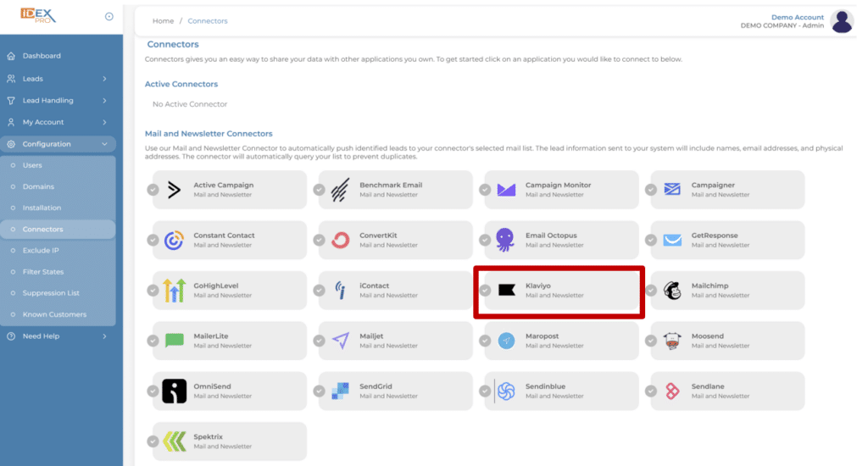Click the OmniSend black square icon
The height and width of the screenshot is (466, 868).
(x=175, y=391)
